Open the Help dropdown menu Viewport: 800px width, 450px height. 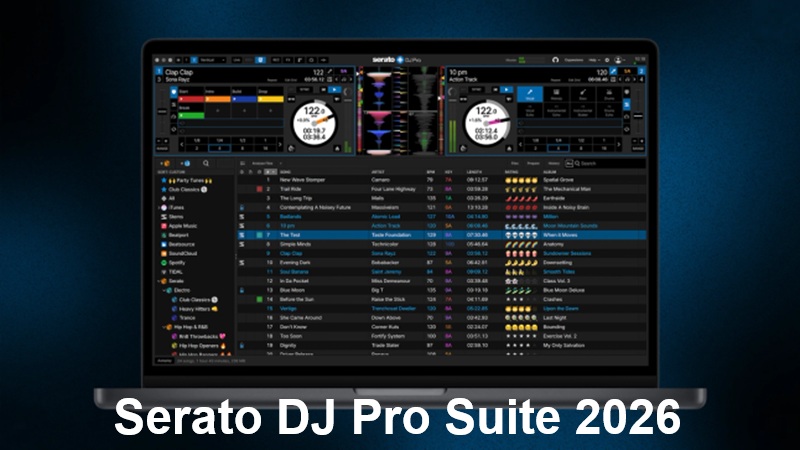[x=594, y=60]
